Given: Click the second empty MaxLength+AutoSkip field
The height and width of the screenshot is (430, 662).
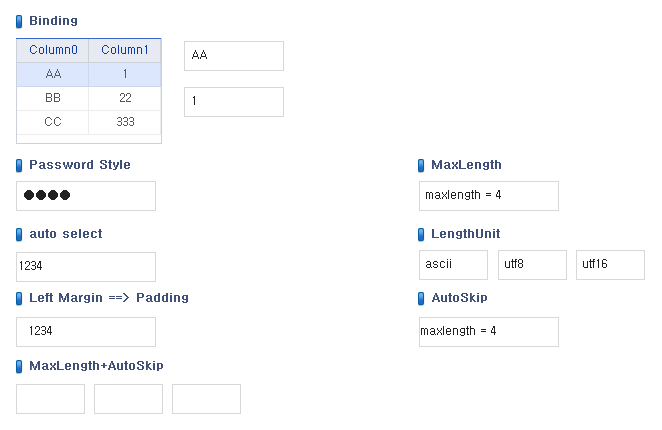Looking at the screenshot, I should click(128, 399).
